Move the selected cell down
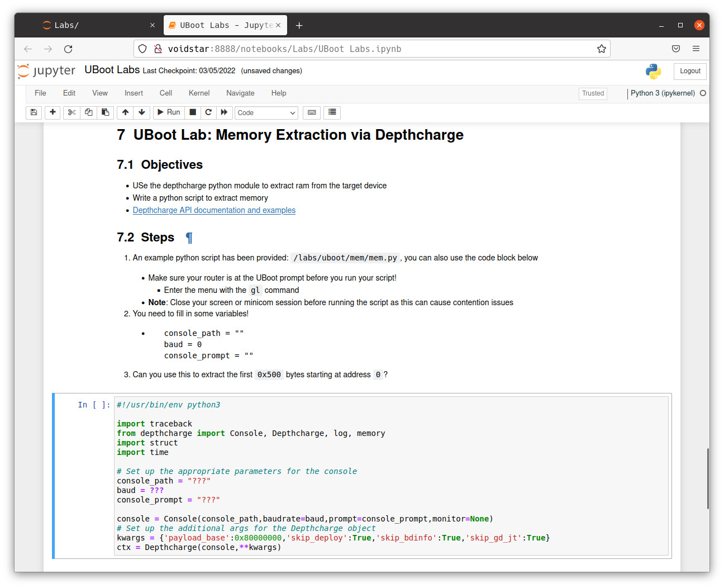 [x=142, y=112]
